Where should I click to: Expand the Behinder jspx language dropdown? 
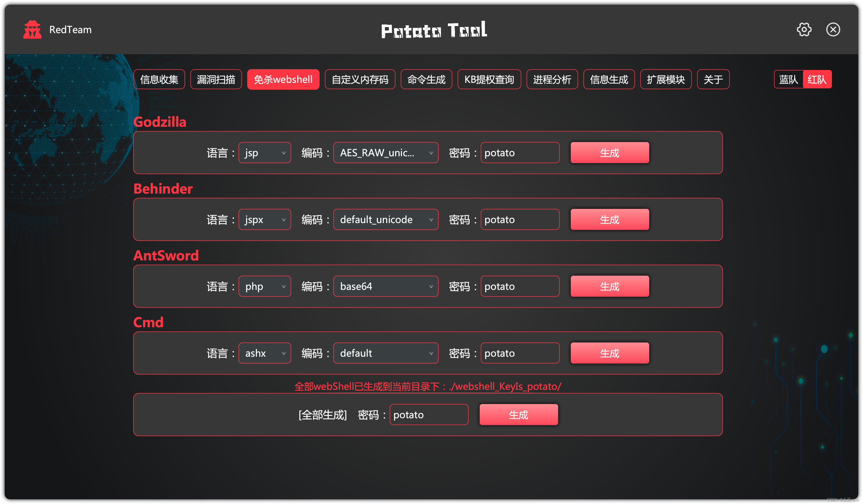click(264, 219)
